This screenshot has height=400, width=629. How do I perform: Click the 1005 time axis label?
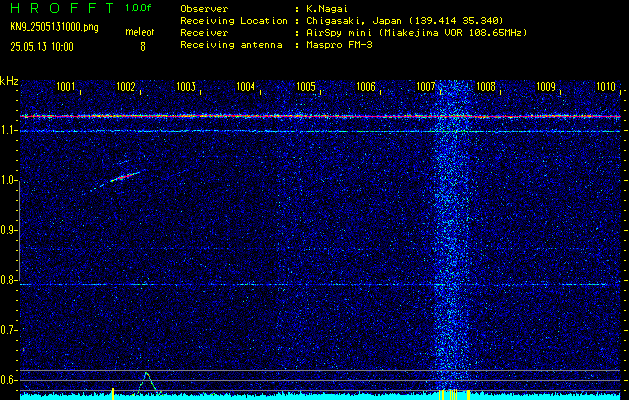click(306, 86)
